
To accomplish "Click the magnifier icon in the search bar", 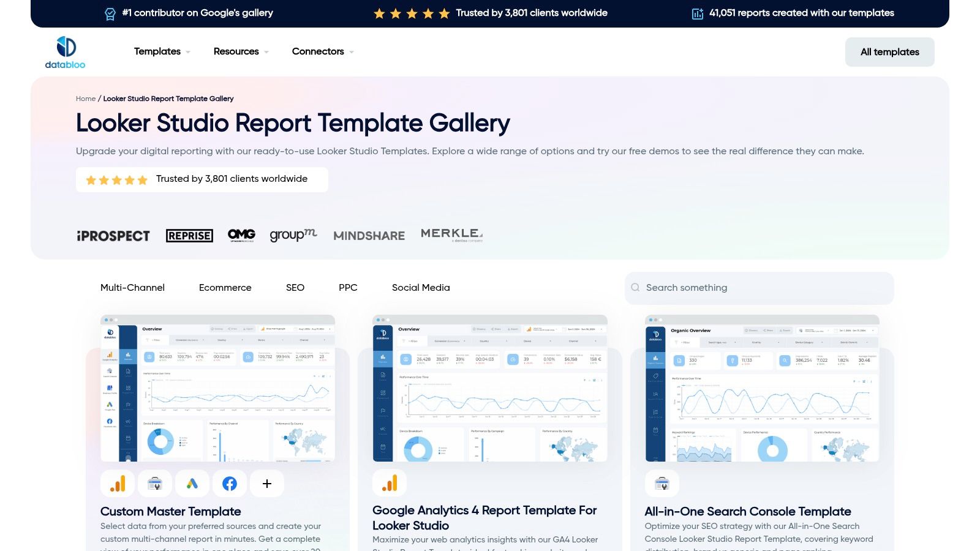I will point(635,287).
